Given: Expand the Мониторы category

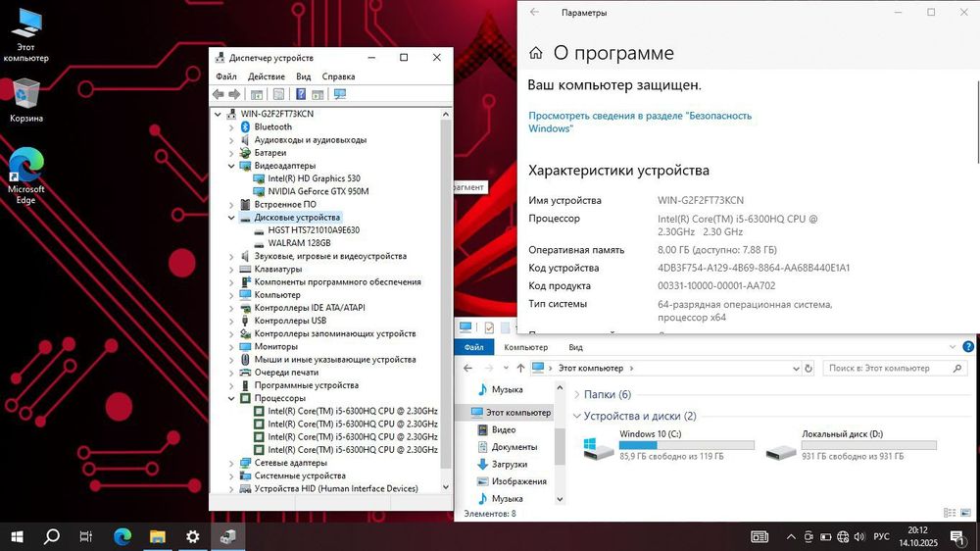Looking at the screenshot, I should [x=231, y=346].
